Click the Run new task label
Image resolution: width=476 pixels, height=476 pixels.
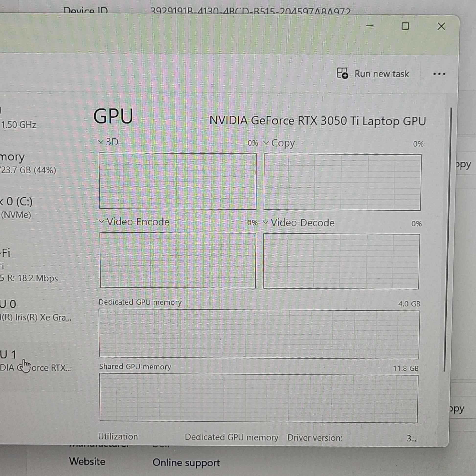pyautogui.click(x=382, y=74)
